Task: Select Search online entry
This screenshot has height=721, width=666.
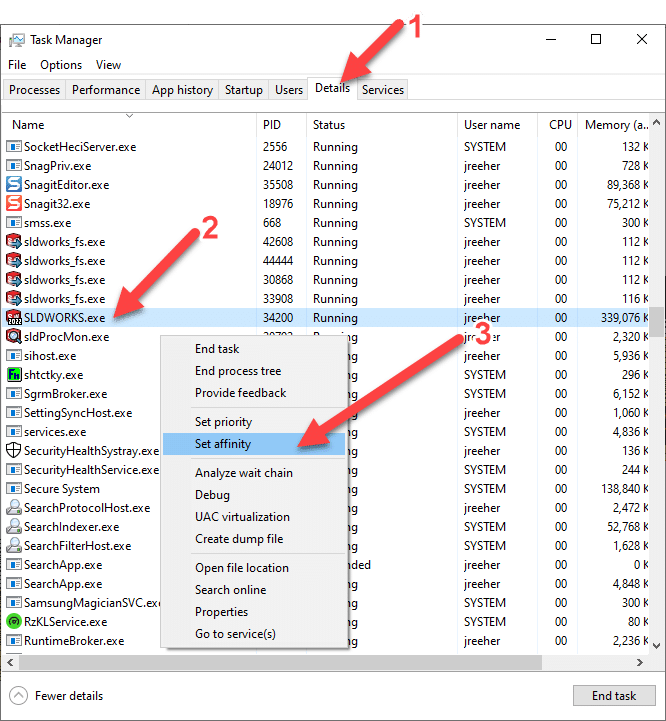Action: [x=254, y=590]
